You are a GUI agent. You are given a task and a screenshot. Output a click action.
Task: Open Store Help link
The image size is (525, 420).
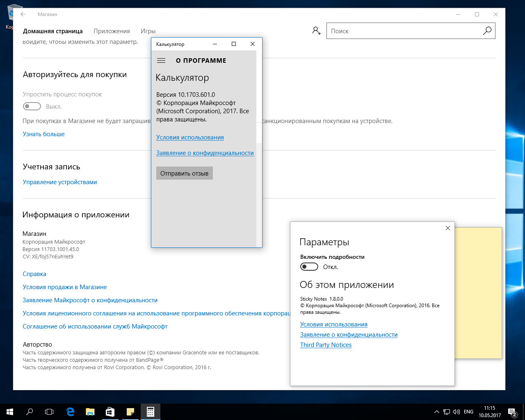[x=34, y=274]
